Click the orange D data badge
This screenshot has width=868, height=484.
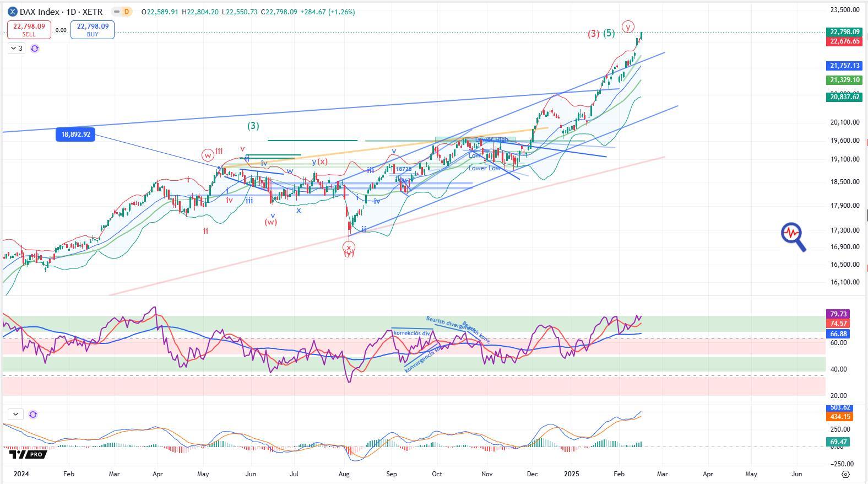pos(127,12)
